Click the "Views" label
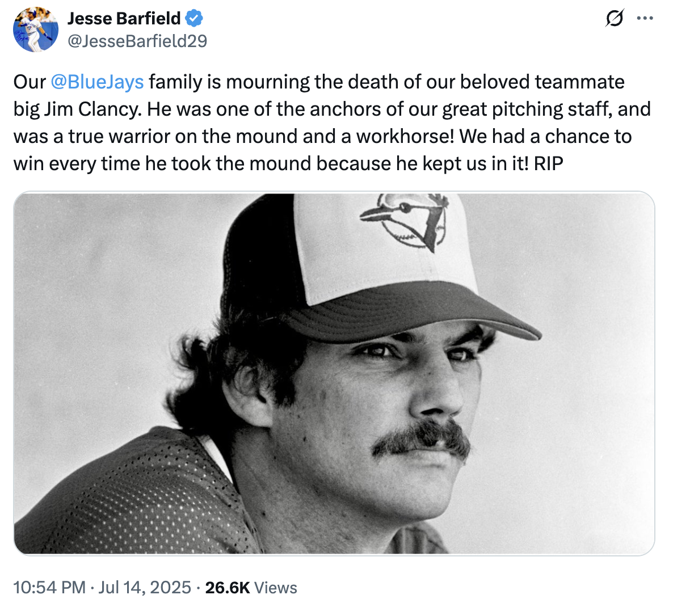Image resolution: width=673 pixels, height=616 pixels. 276,588
